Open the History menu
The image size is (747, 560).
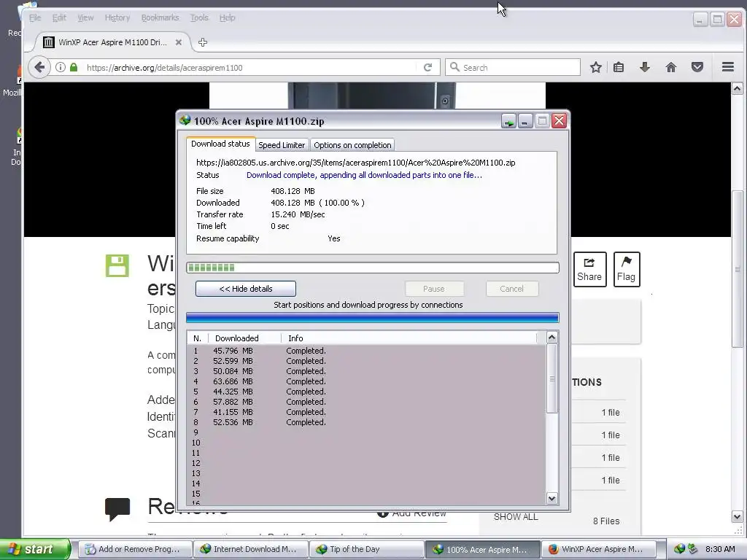pyautogui.click(x=117, y=17)
